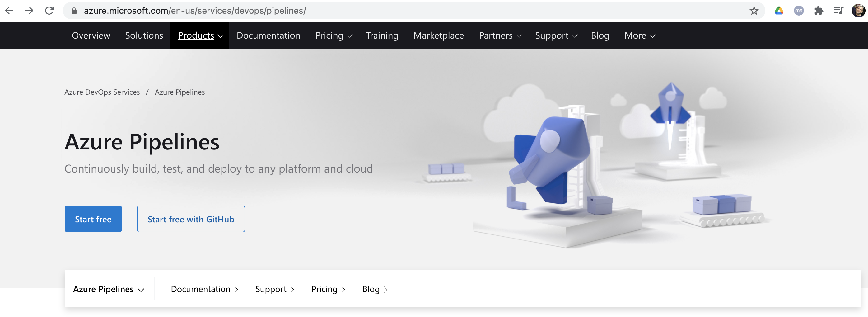This screenshot has width=868, height=317.
Task: Open the Marketplace nav item
Action: [438, 35]
